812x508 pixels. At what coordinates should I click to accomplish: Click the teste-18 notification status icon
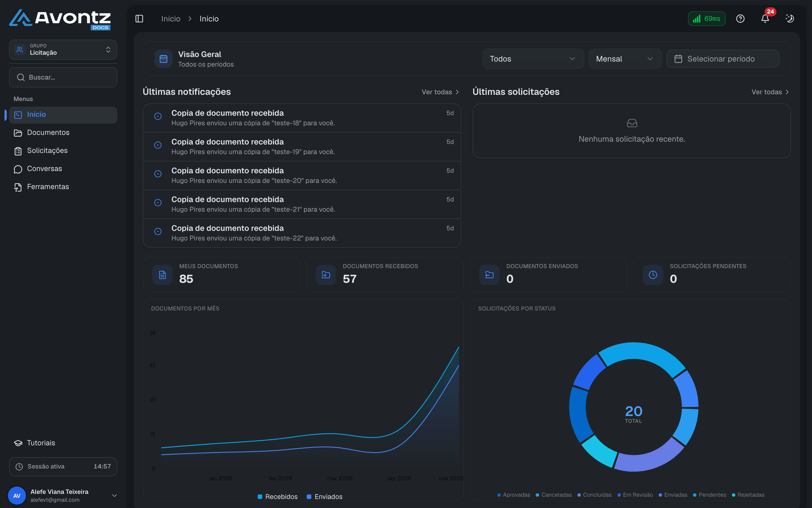(158, 116)
